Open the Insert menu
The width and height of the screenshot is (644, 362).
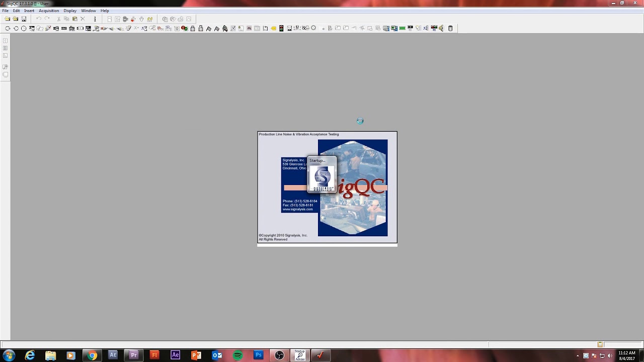tap(29, 11)
